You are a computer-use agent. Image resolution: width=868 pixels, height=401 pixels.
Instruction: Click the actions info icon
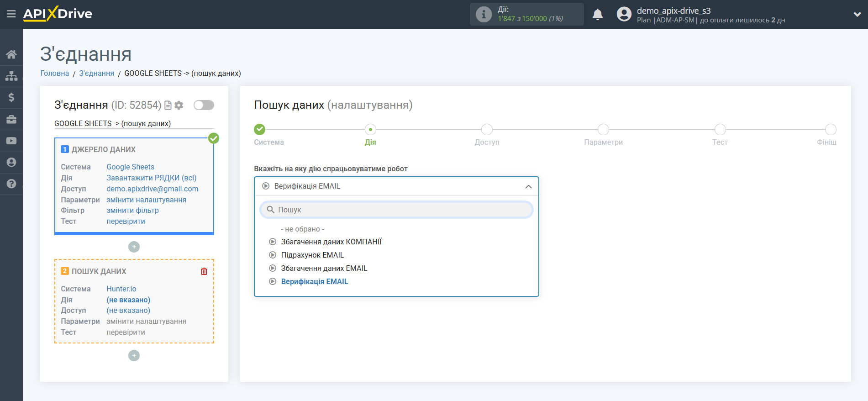tap(484, 14)
